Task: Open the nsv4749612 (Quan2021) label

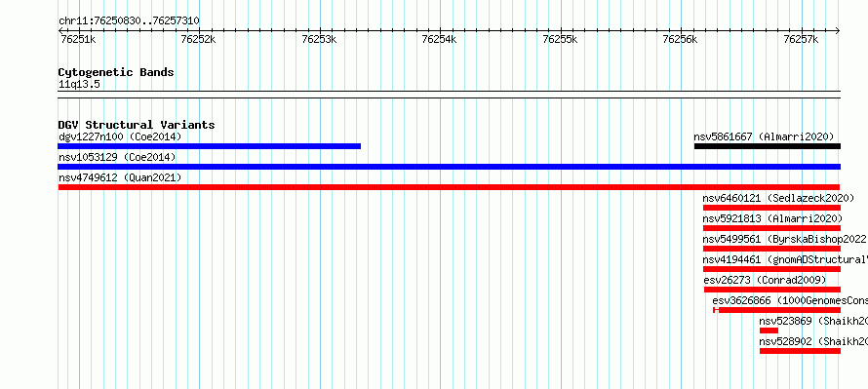Action: (x=120, y=177)
